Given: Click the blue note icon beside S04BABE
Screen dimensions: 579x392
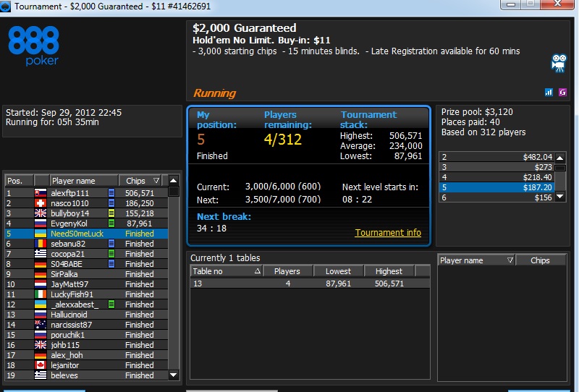Looking at the screenshot, I should click(x=111, y=263).
